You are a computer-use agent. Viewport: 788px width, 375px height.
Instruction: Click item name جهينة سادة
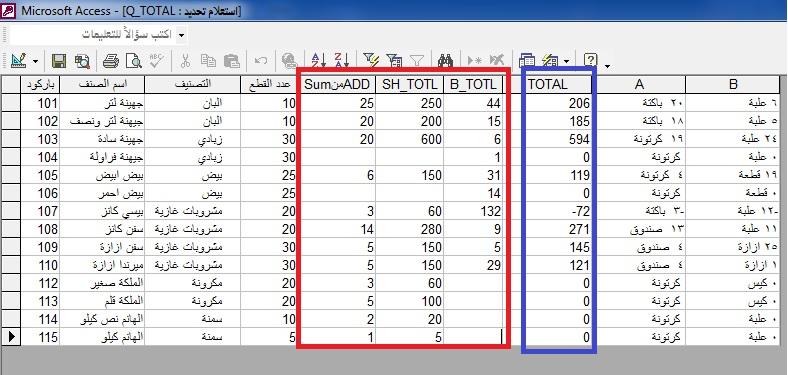(x=102, y=139)
